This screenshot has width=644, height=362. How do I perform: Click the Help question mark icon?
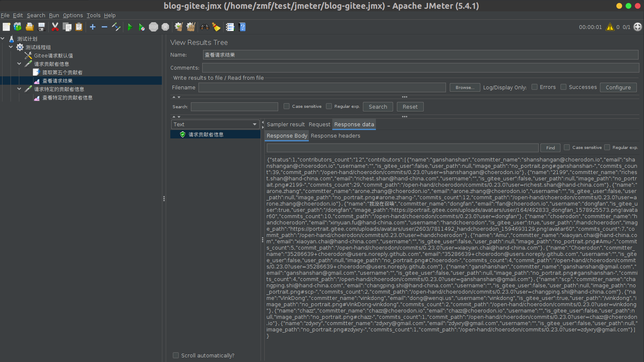242,27
